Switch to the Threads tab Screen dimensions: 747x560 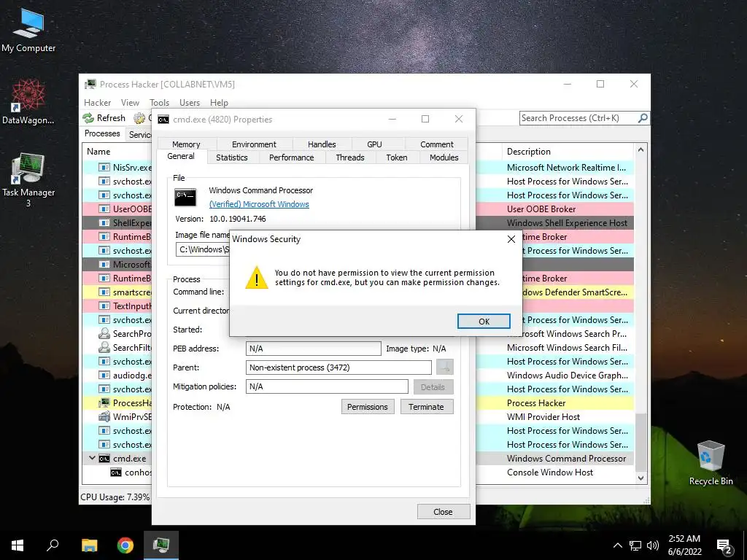click(350, 157)
